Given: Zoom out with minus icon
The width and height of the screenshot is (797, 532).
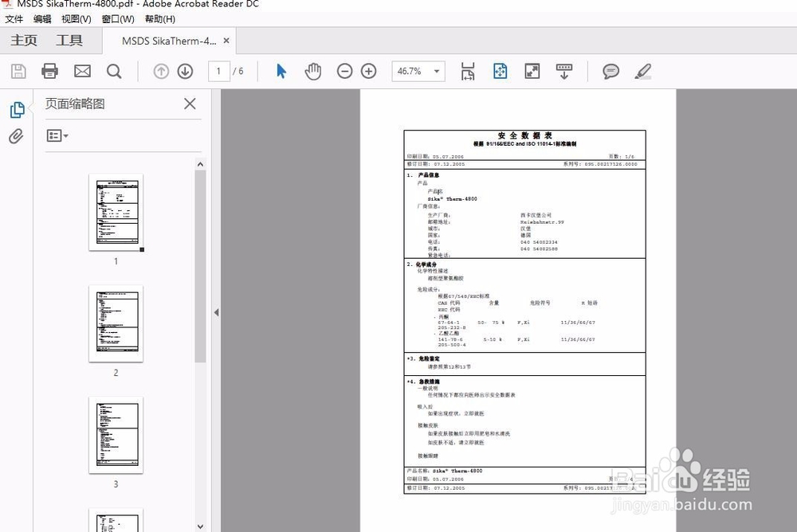Looking at the screenshot, I should click(x=344, y=71).
